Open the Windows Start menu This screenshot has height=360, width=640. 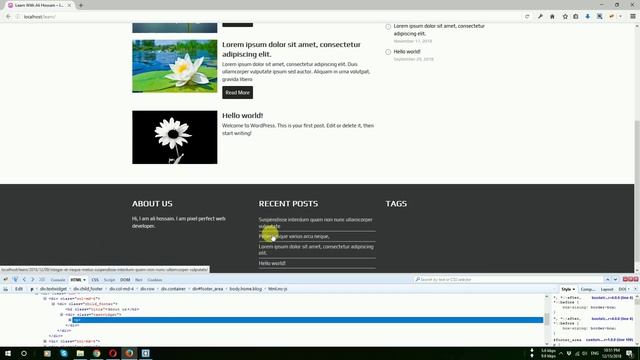8,353
